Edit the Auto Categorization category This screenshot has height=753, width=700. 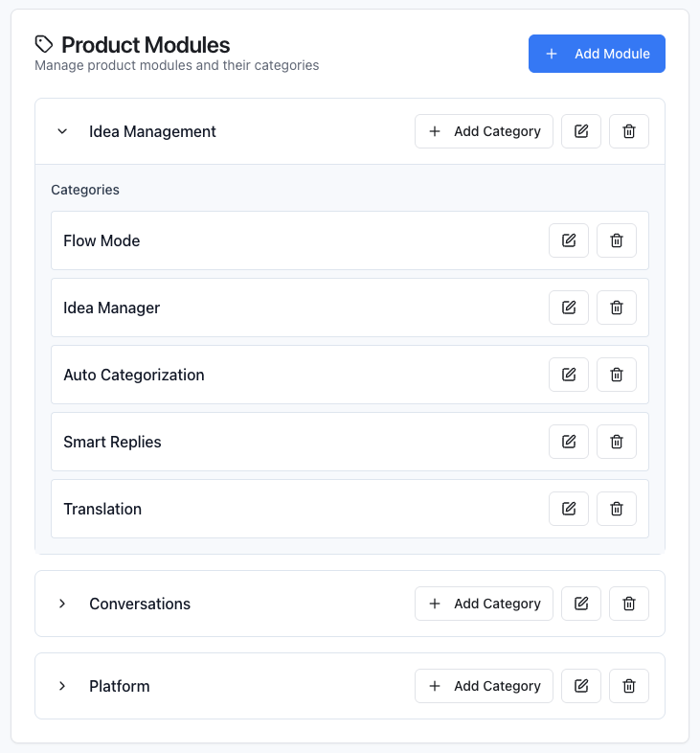click(x=569, y=375)
